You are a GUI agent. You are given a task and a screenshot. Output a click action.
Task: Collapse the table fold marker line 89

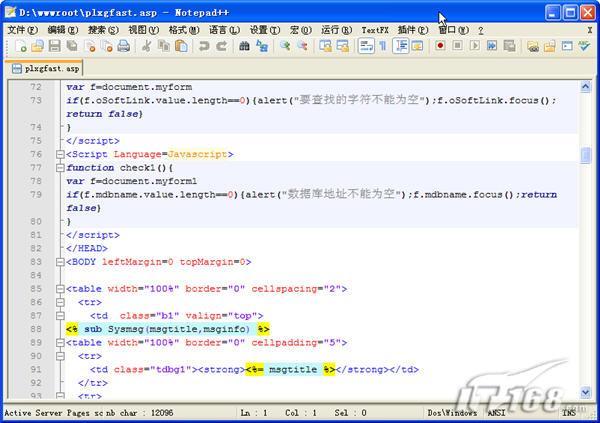click(60, 343)
